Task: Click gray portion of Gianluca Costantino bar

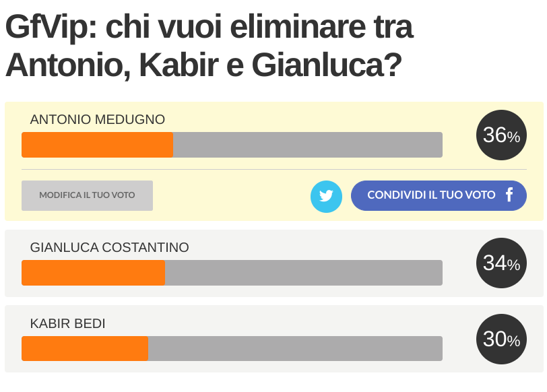Action: [304, 273]
